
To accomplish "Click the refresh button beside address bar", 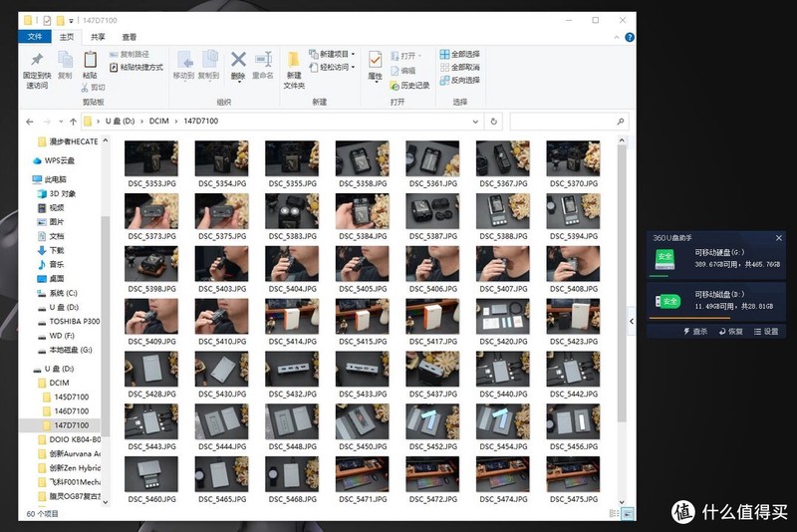I will (493, 122).
